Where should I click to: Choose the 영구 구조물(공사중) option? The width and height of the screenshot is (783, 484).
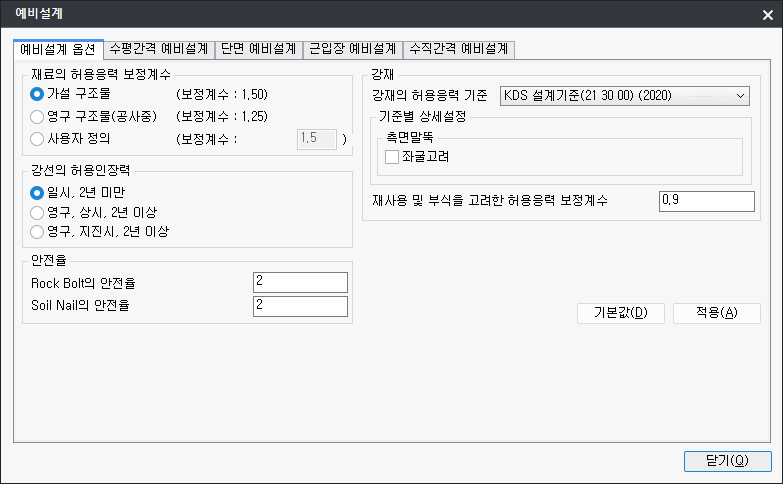coord(38,116)
